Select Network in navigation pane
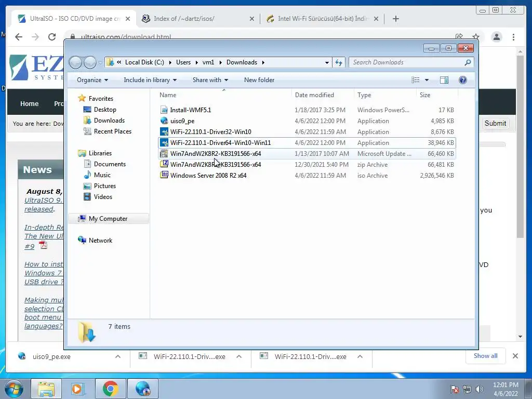 point(100,240)
